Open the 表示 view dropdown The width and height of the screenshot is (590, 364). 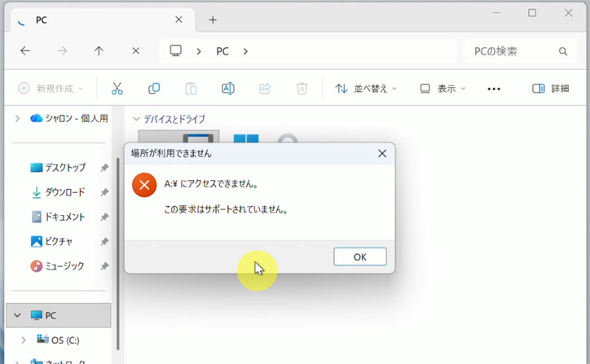pyautogui.click(x=442, y=89)
